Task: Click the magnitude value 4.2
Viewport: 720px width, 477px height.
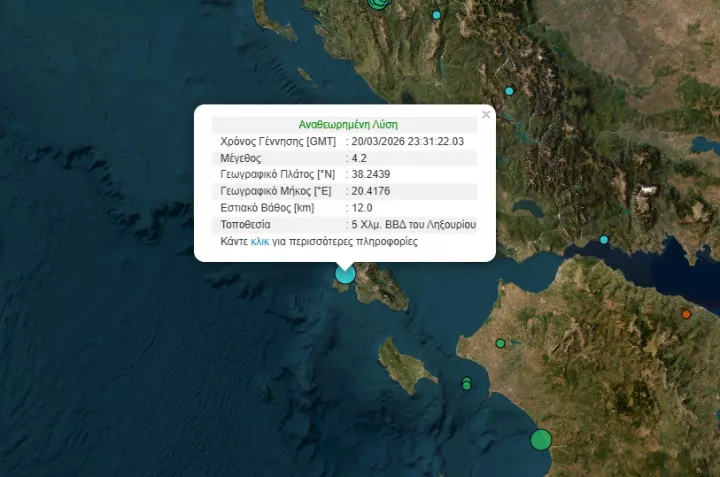Action: (x=359, y=158)
